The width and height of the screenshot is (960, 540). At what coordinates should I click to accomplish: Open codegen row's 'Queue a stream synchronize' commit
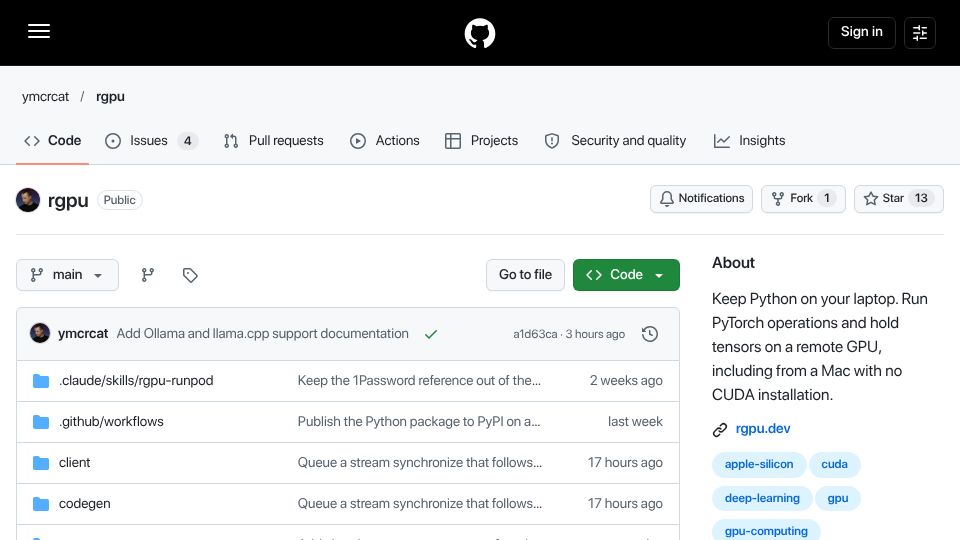(x=419, y=504)
